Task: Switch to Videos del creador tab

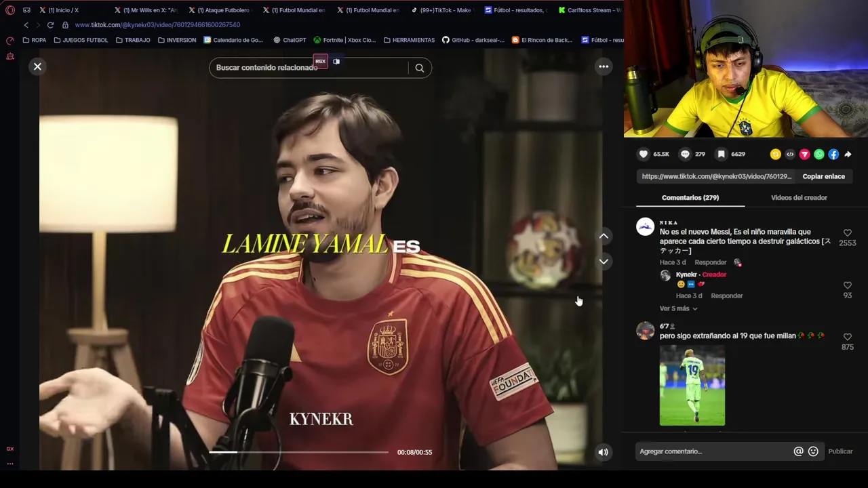Action: (799, 198)
